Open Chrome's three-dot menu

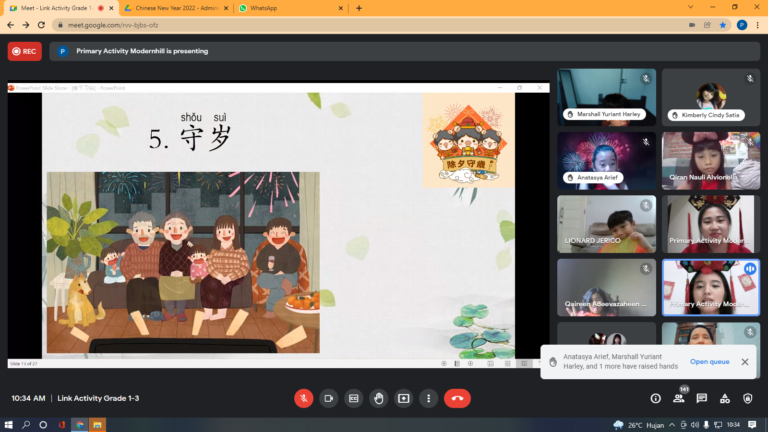(758, 24)
